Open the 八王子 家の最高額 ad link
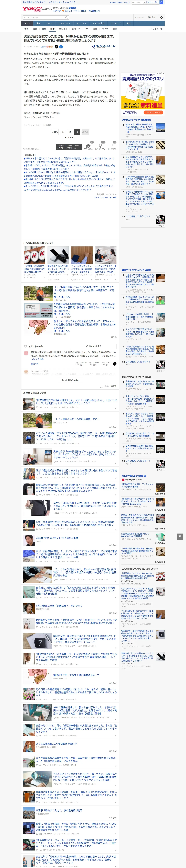The height and width of the screenshot is (868, 186). point(59,810)
